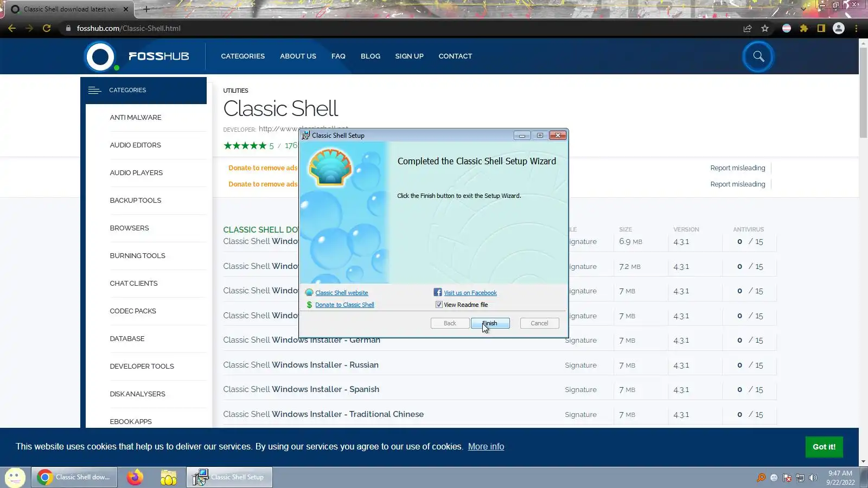
Task: Open the folder with eggs taskbar icon
Action: pos(169,477)
